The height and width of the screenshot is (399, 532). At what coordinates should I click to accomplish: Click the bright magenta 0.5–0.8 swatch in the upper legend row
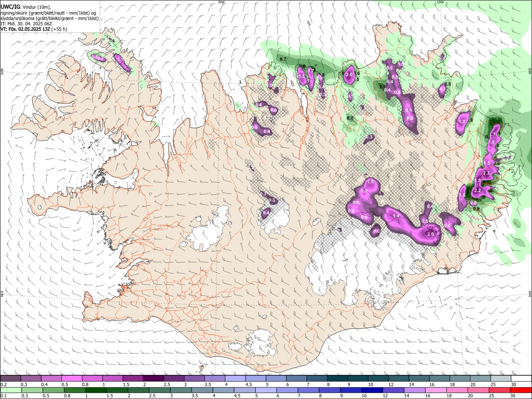point(72,379)
